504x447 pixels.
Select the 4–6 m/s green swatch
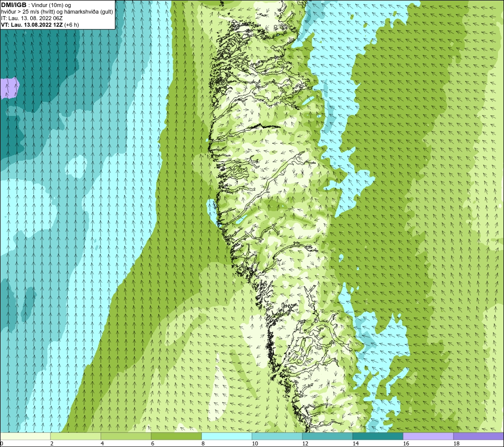(x=126, y=436)
